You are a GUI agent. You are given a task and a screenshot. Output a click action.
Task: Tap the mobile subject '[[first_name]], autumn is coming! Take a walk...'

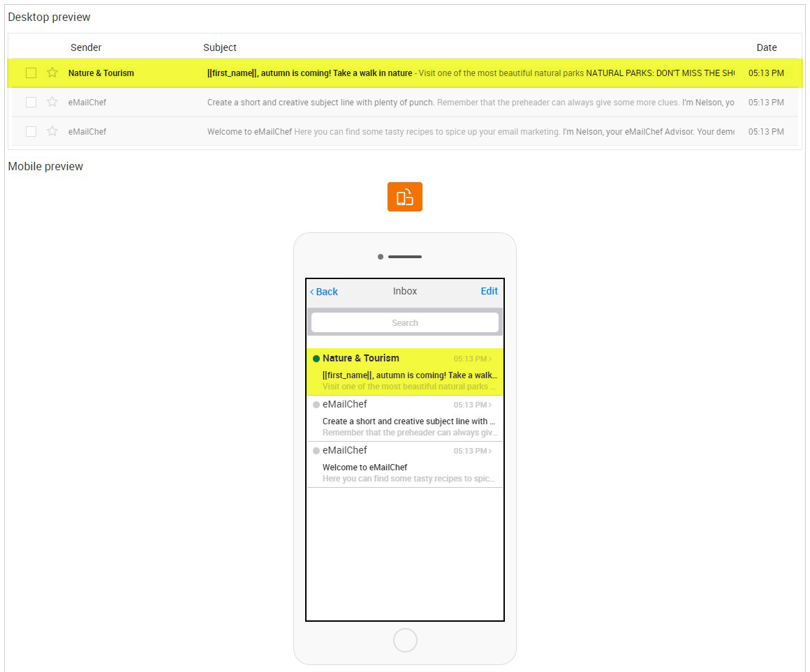[410, 375]
